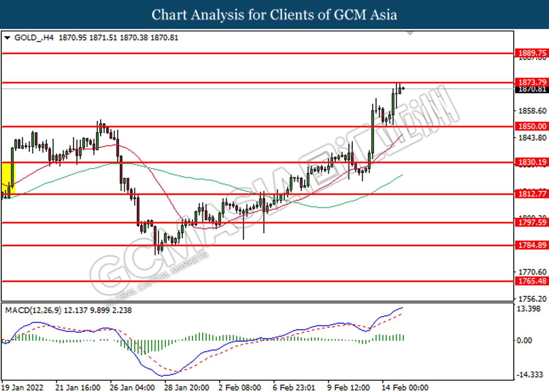Select the MACD(12,26,9) indicator label
This screenshot has height=392, width=549.
coord(33,310)
